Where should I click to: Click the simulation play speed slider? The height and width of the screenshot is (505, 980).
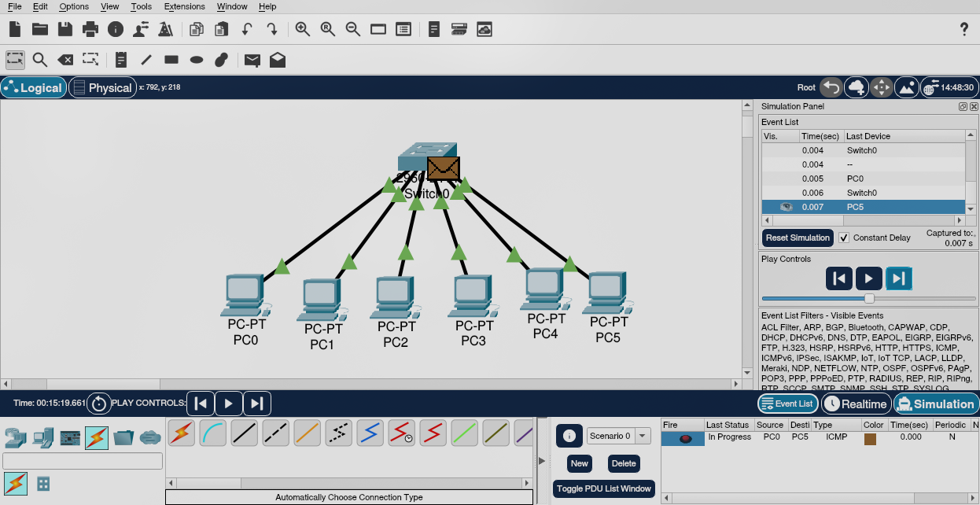click(x=868, y=298)
